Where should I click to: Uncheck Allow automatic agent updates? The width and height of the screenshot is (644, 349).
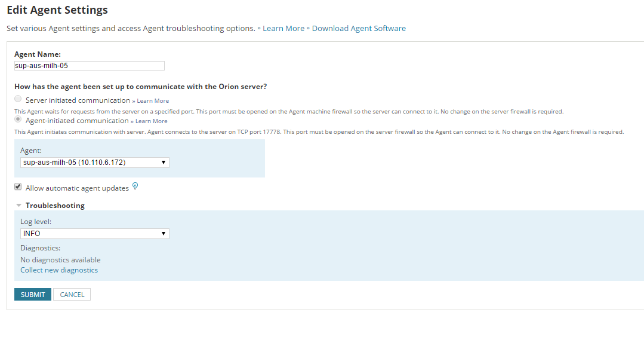point(18,186)
